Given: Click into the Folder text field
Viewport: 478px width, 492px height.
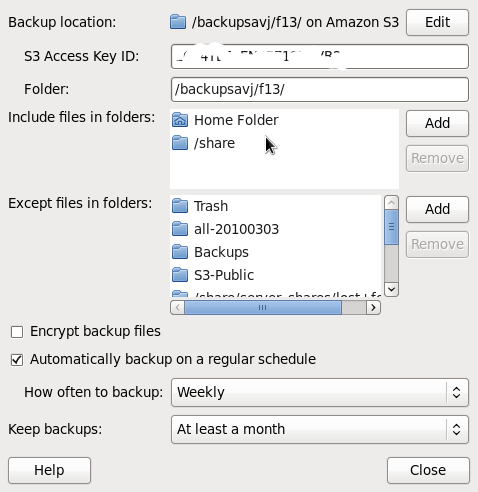Looking at the screenshot, I should pyautogui.click(x=320, y=89).
